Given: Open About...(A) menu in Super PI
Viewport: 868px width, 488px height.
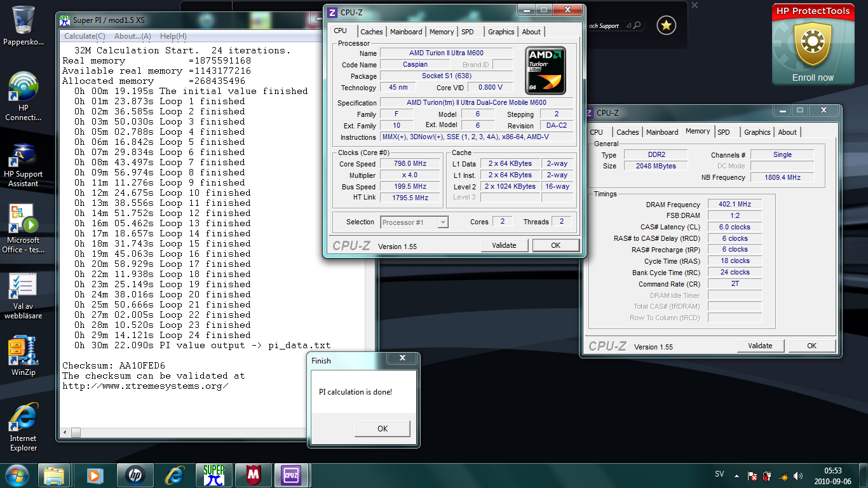Looking at the screenshot, I should coord(133,36).
